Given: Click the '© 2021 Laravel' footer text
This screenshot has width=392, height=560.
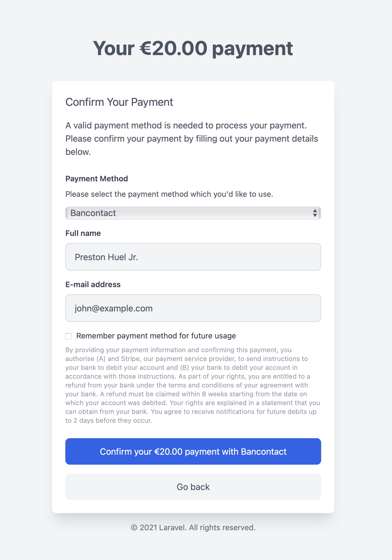Looking at the screenshot, I should coord(193,527).
